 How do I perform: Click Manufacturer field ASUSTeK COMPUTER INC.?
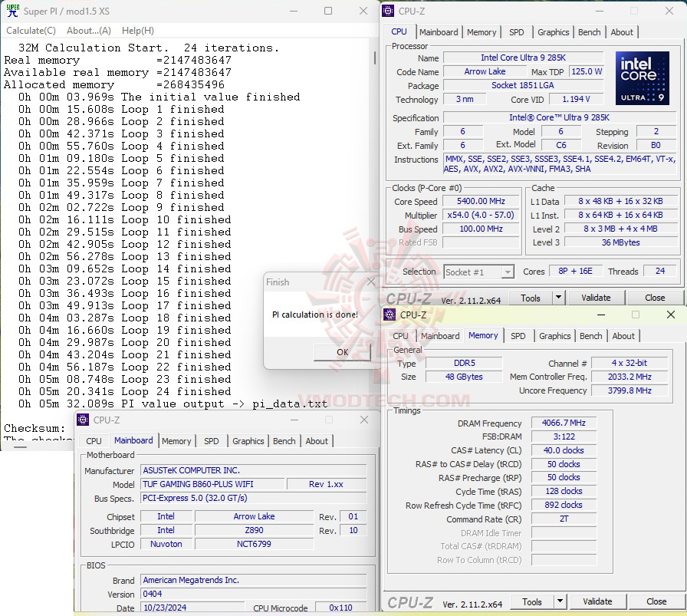pyautogui.click(x=253, y=470)
